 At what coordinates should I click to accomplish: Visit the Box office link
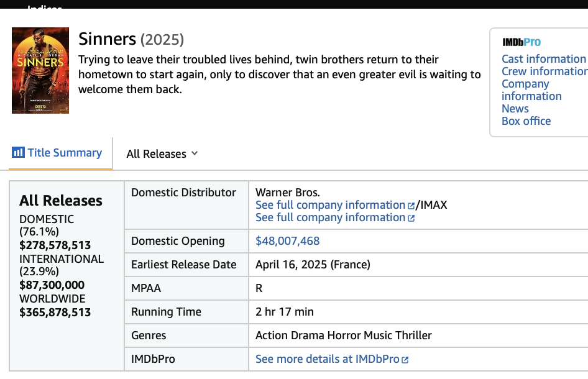coord(526,121)
